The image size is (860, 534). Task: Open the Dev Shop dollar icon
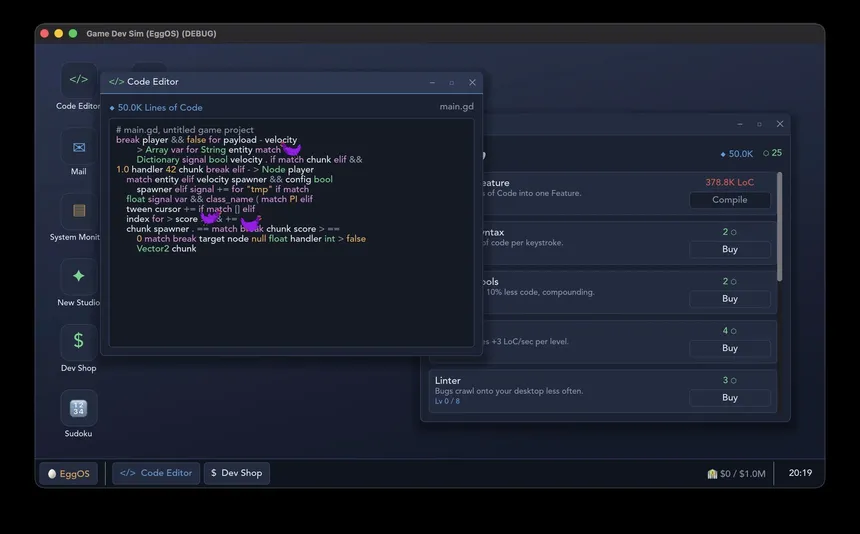point(79,342)
